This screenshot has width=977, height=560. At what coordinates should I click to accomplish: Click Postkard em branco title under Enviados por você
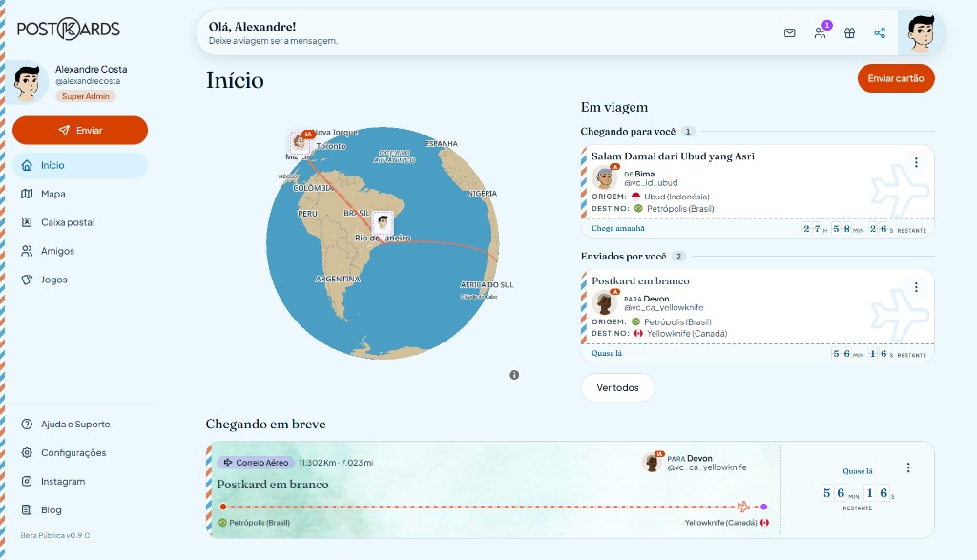(640, 280)
